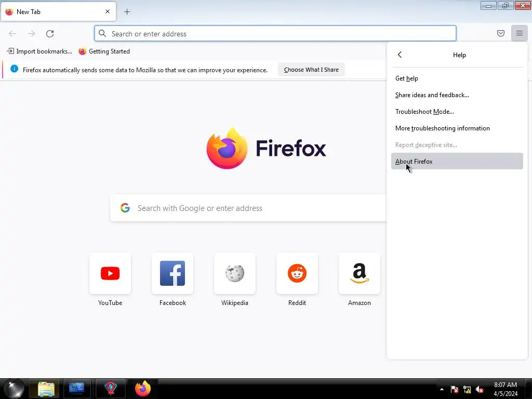Open Windows Start orb
Viewport: 532px width, 399px height.
14,389
